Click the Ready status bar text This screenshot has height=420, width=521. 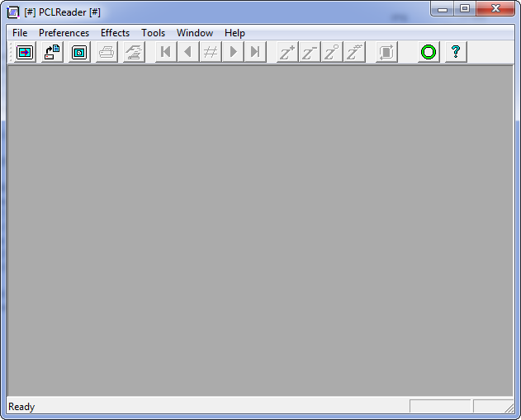click(x=21, y=407)
